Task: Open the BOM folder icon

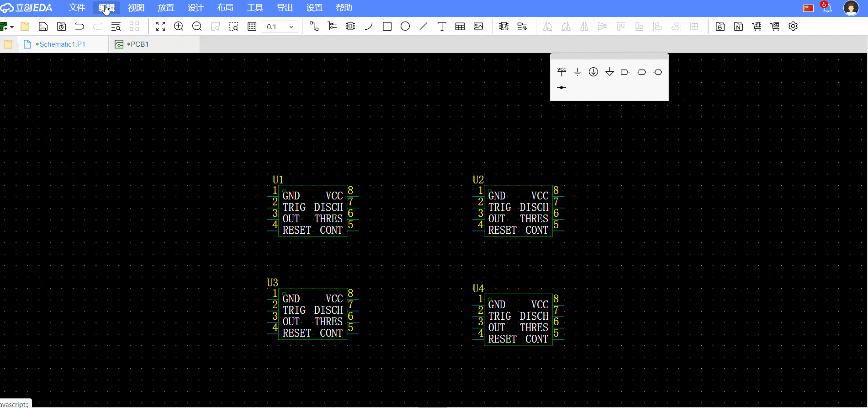Action: [720, 27]
